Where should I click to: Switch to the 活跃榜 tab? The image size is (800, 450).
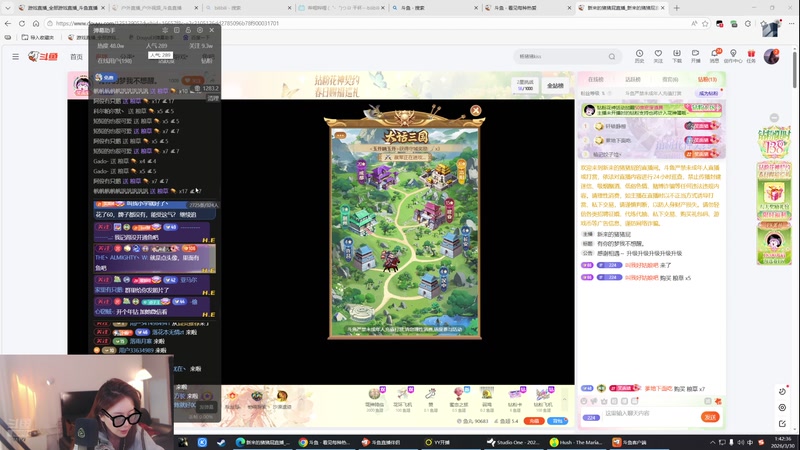(633, 80)
